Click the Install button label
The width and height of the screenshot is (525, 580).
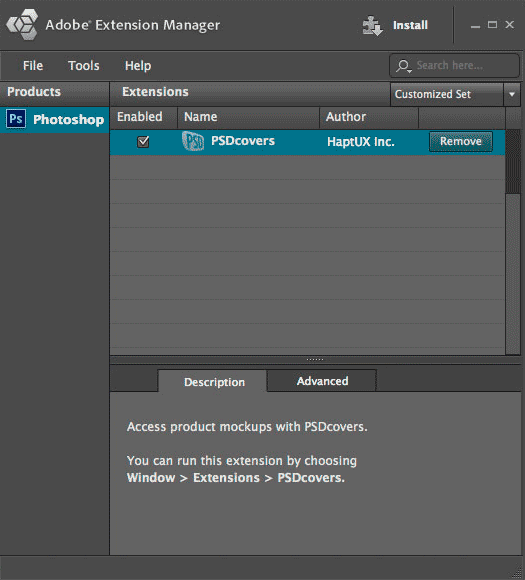point(410,25)
